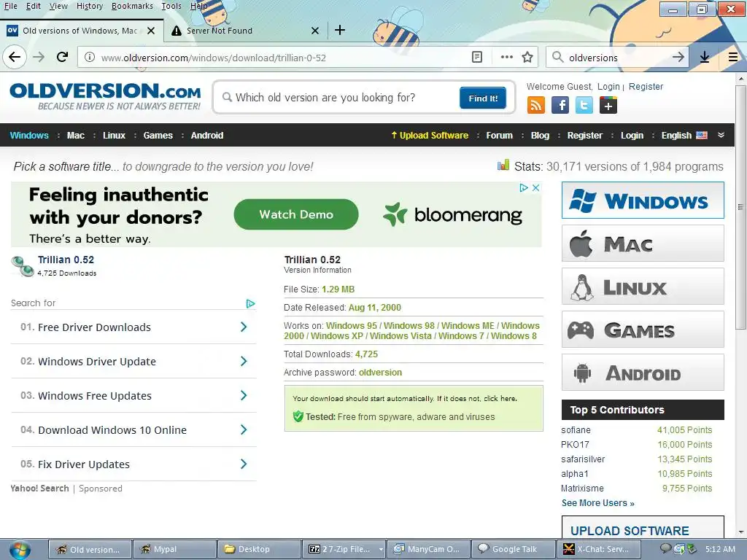747x560 pixels.
Task: Click the Google Plus share icon
Action: 608,105
